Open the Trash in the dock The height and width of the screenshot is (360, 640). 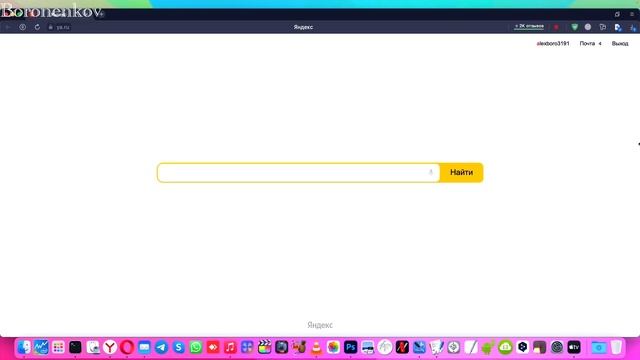point(616,347)
